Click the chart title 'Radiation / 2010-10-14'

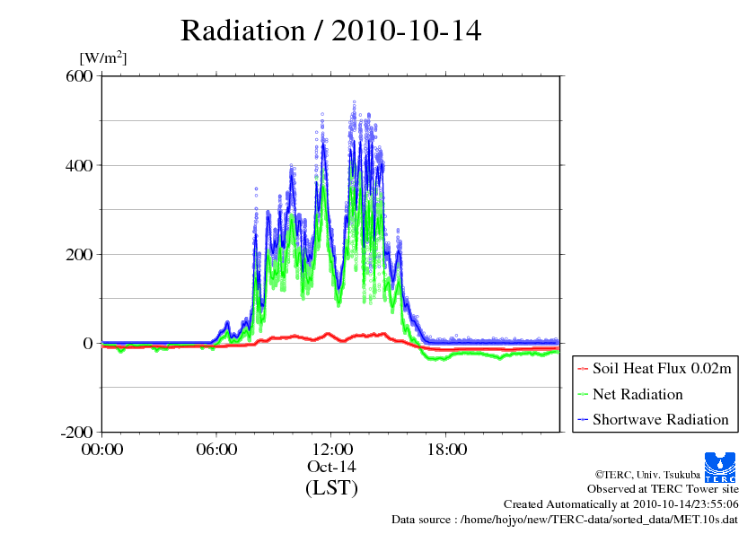330,31
